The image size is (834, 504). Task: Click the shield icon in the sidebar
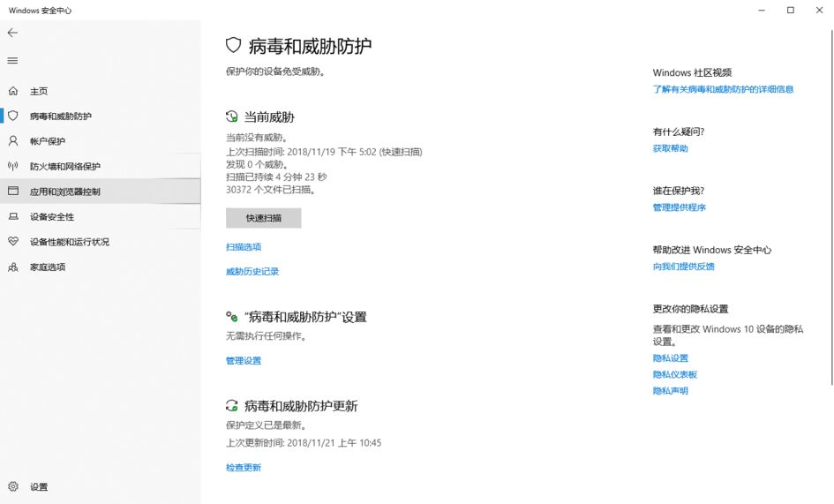tap(13, 116)
